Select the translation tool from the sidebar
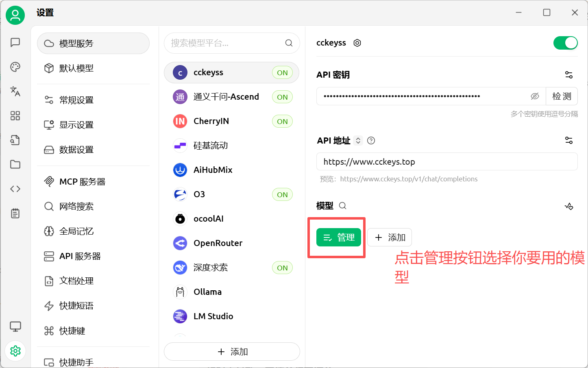The image size is (588, 368). (x=15, y=91)
